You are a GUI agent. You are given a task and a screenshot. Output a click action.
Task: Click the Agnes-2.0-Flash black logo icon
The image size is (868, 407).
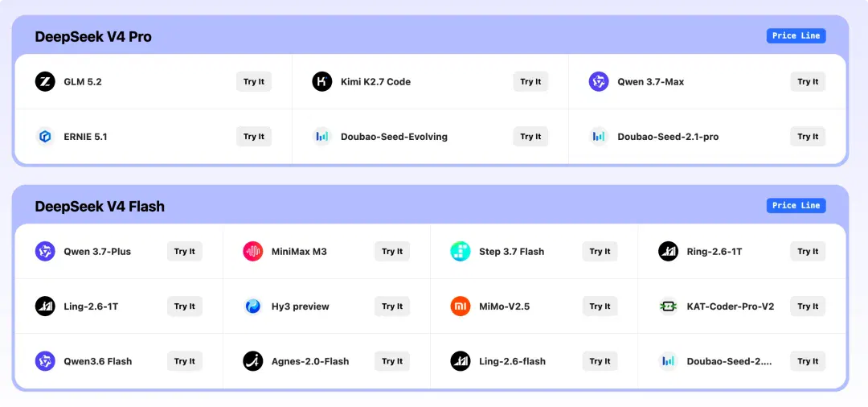[253, 361]
